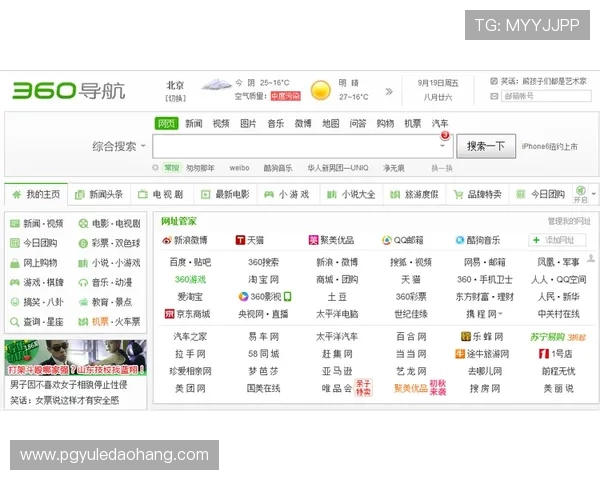Open the 品牌特卖 tab with cart icon
Viewport: 600px width, 480px height.
pos(477,194)
